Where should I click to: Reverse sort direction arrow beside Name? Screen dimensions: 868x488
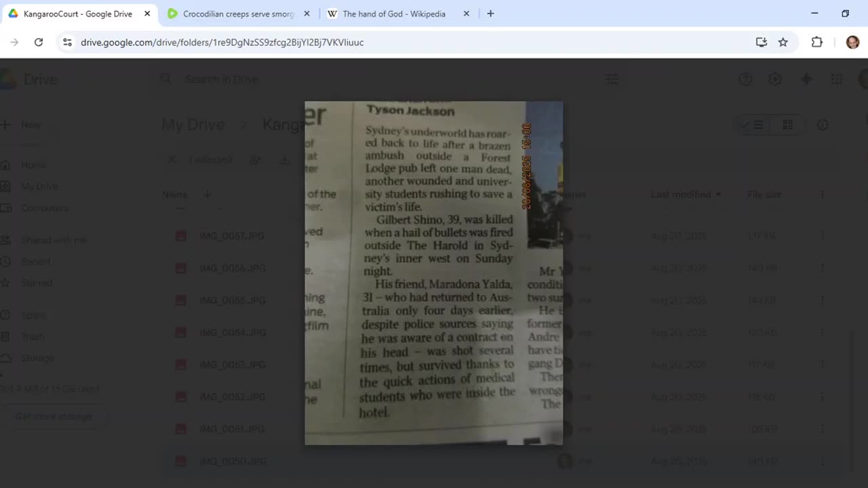(x=208, y=195)
